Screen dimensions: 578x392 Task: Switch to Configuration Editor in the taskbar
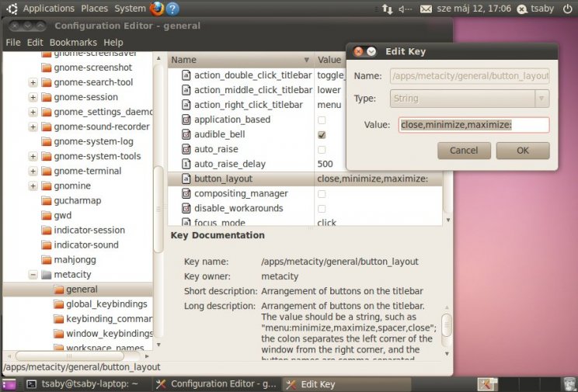[x=217, y=384]
